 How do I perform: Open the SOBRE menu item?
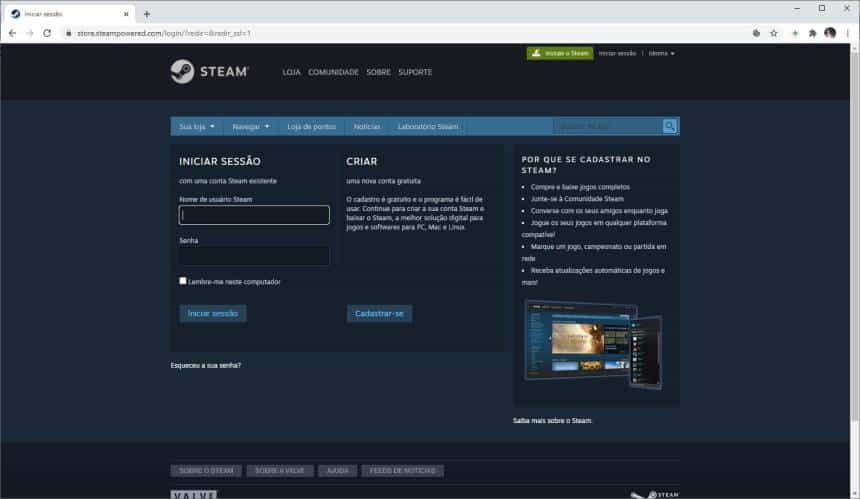point(378,72)
